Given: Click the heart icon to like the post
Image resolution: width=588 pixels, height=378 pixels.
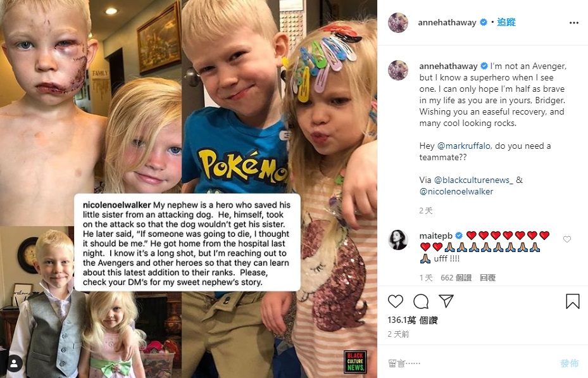Looking at the screenshot, I should coord(395,301).
